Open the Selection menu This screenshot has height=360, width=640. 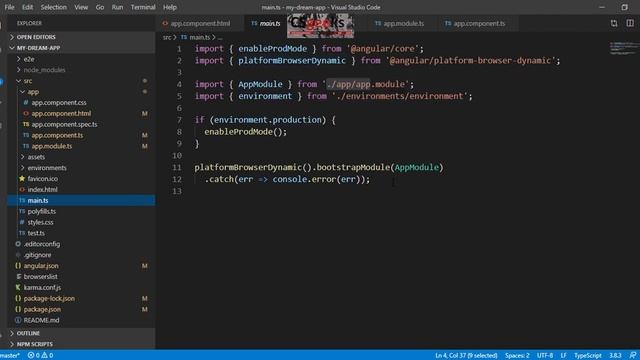pyautogui.click(x=53, y=7)
